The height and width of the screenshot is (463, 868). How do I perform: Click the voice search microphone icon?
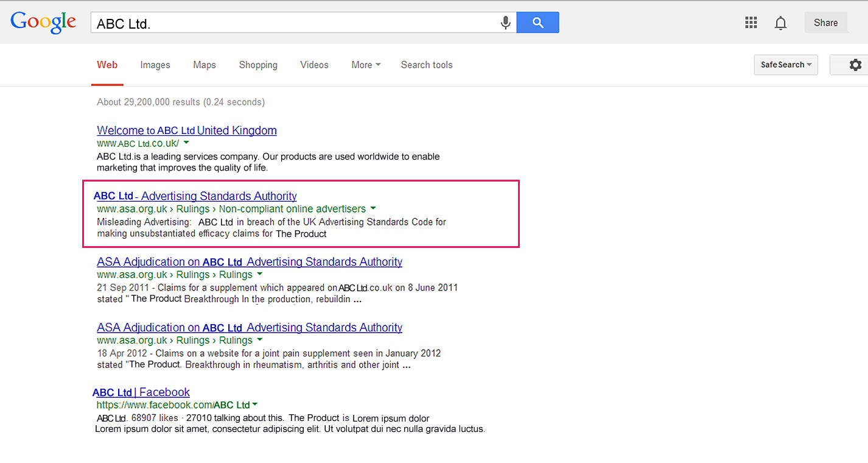click(505, 23)
